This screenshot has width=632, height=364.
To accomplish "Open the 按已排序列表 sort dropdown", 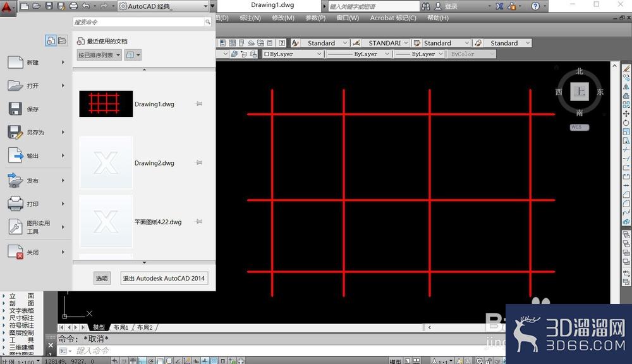I will [99, 55].
